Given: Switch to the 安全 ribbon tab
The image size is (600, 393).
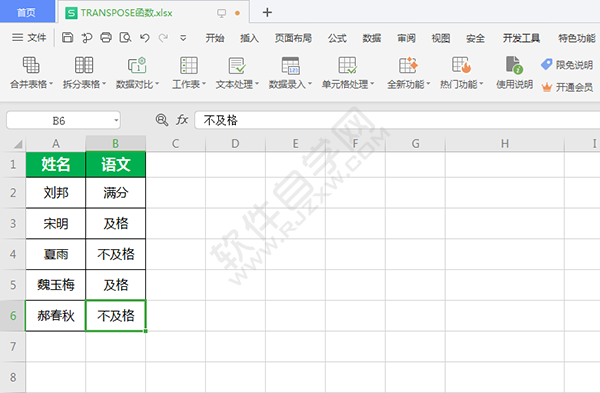Looking at the screenshot, I should click(475, 38).
